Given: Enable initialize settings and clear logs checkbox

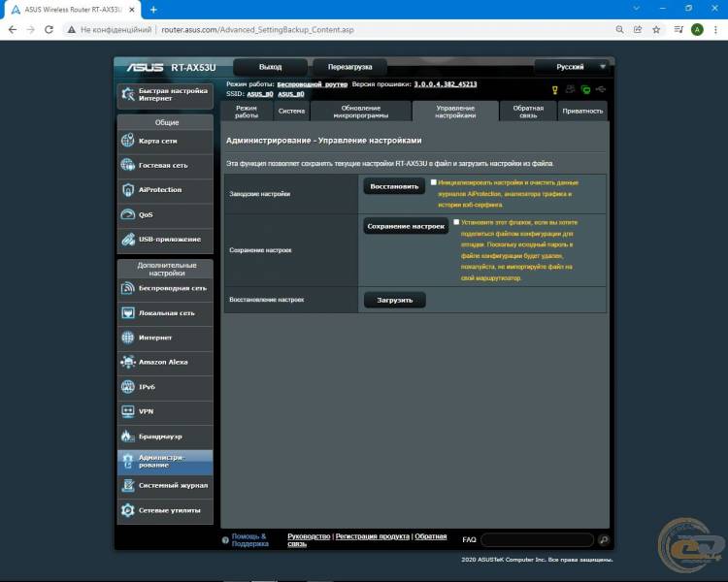Looking at the screenshot, I should coord(434,182).
